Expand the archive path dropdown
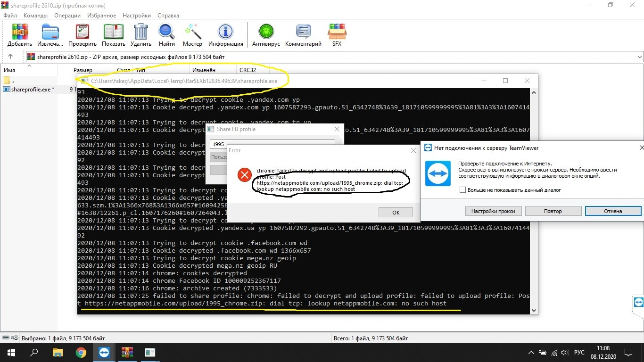 [x=639, y=57]
